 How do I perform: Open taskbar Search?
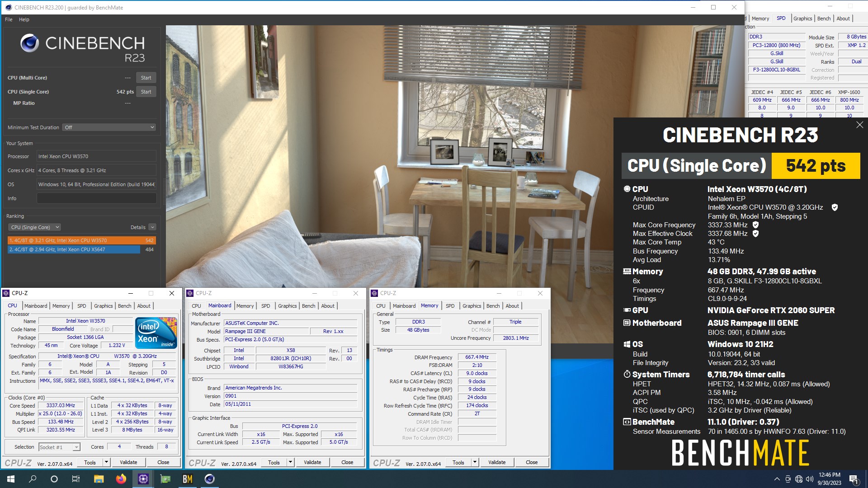(x=33, y=479)
